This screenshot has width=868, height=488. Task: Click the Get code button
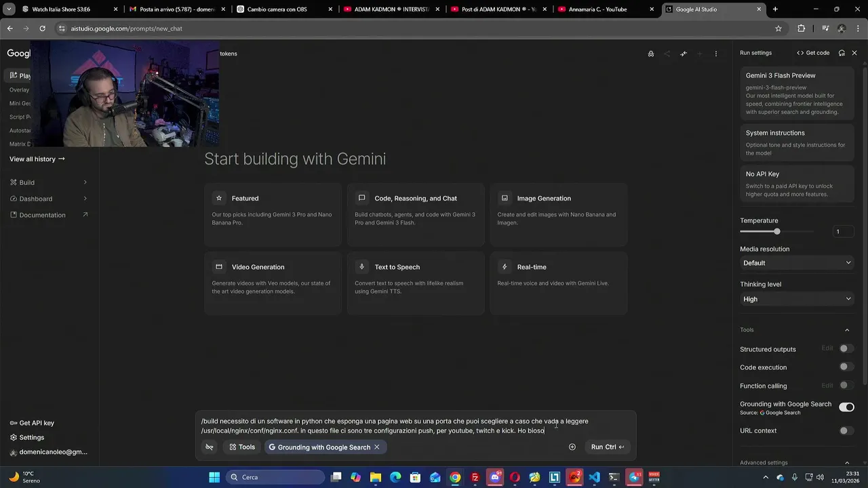(x=813, y=53)
